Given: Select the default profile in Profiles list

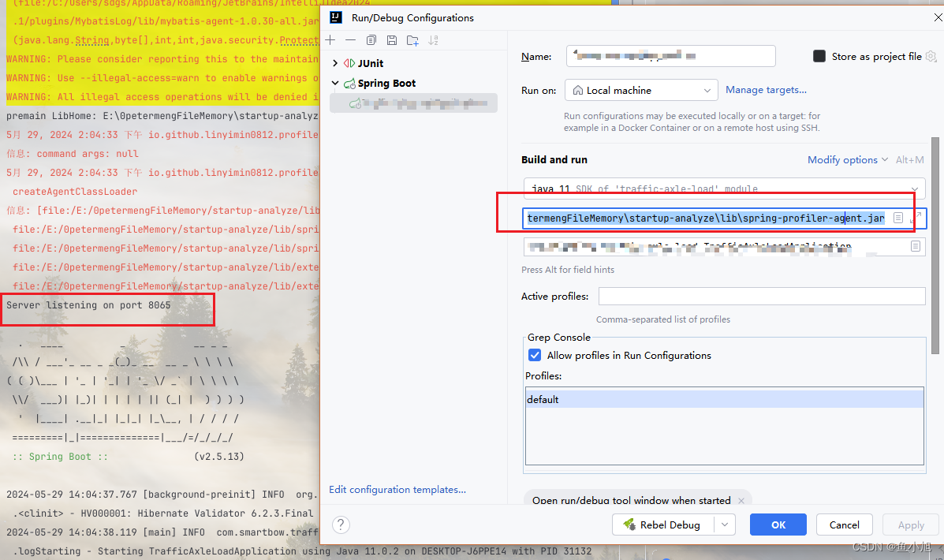Looking at the screenshot, I should tap(724, 399).
